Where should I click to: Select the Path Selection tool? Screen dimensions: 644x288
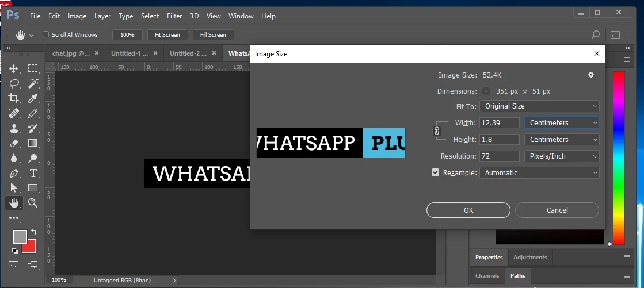click(14, 188)
